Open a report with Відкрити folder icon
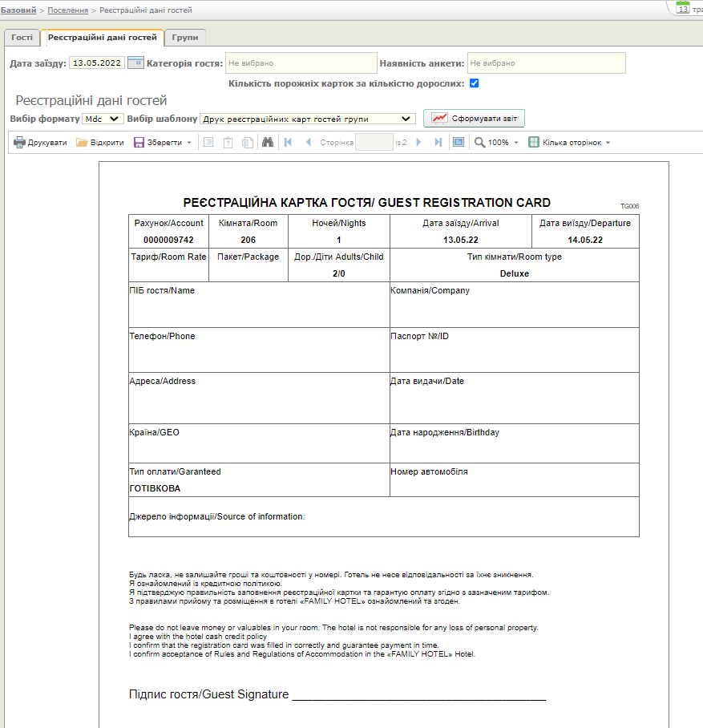Screen dimensions: 703x728 point(82,143)
